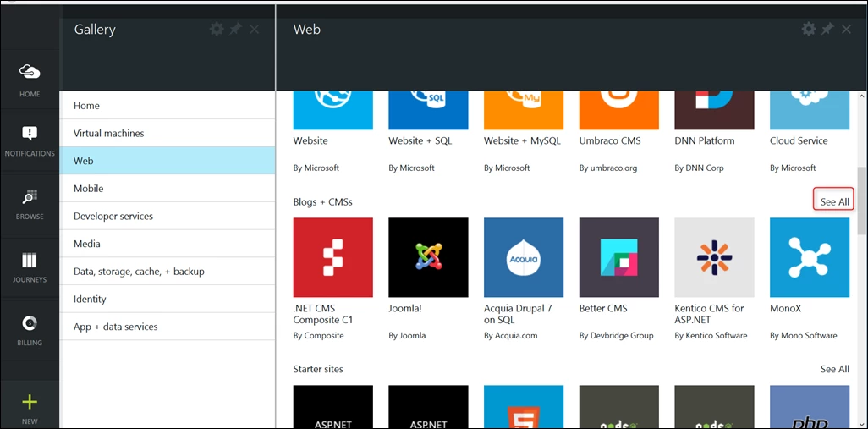Image resolution: width=868 pixels, height=429 pixels.
Task: Click the 'Starter sites' section heading
Action: pos(318,369)
